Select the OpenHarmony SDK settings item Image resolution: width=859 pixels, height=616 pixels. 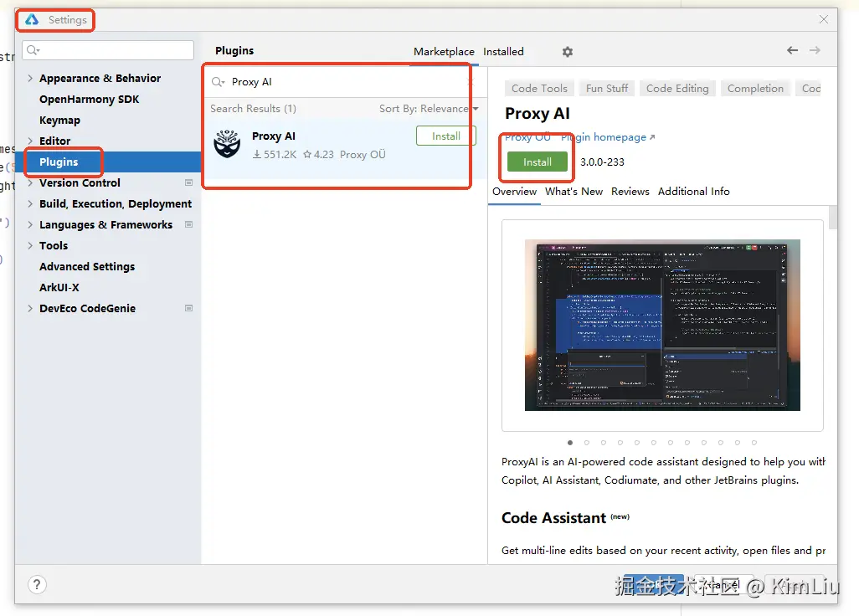(90, 99)
